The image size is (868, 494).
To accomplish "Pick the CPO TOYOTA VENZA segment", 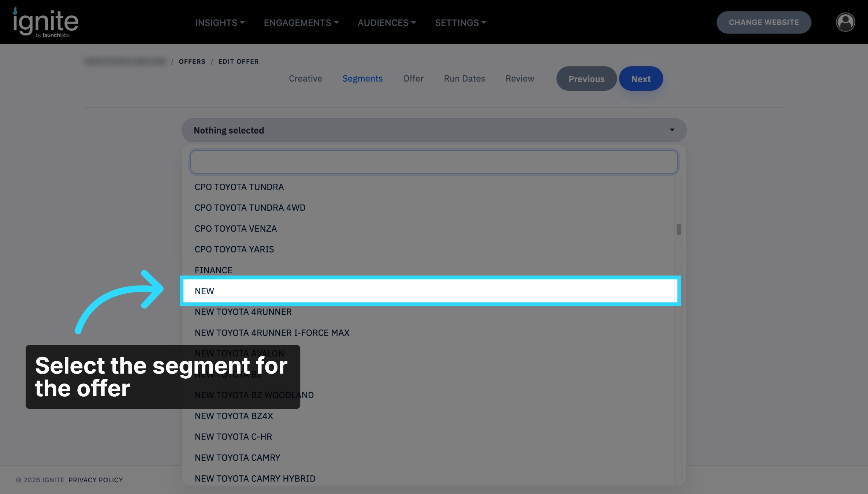I will coord(429,229).
